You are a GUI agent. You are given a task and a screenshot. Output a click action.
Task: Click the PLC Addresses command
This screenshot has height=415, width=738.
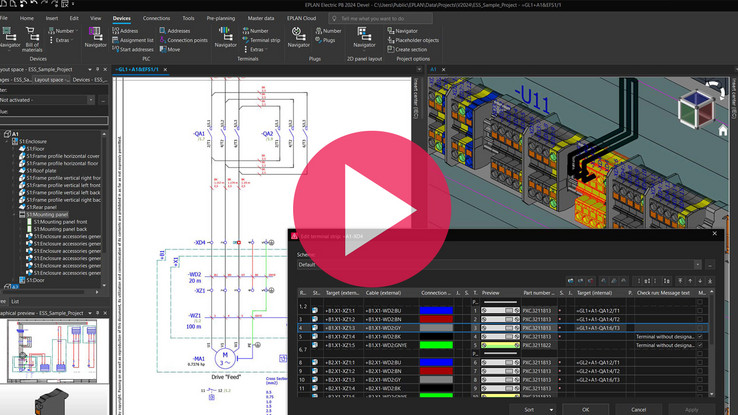pyautogui.click(x=175, y=31)
